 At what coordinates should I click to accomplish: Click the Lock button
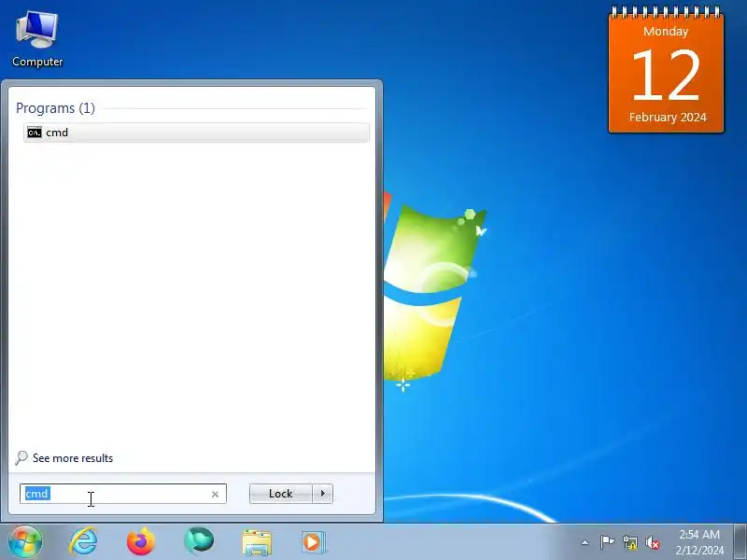pyautogui.click(x=281, y=494)
